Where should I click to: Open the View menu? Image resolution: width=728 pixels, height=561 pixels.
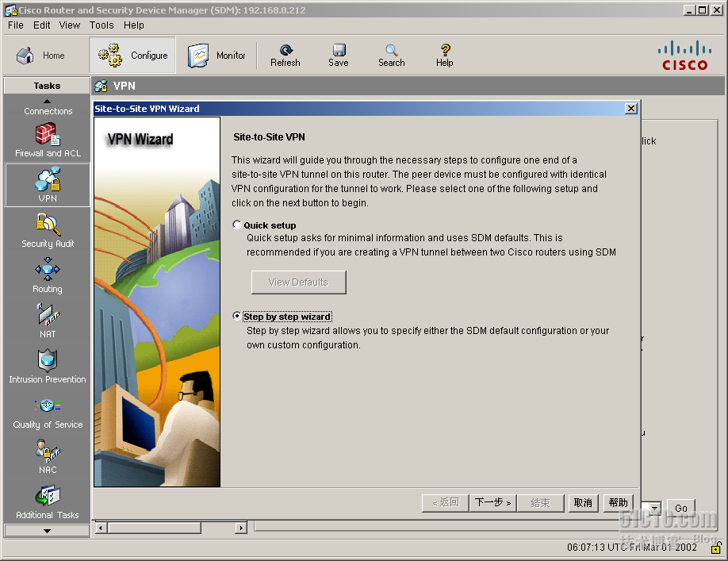pos(70,25)
